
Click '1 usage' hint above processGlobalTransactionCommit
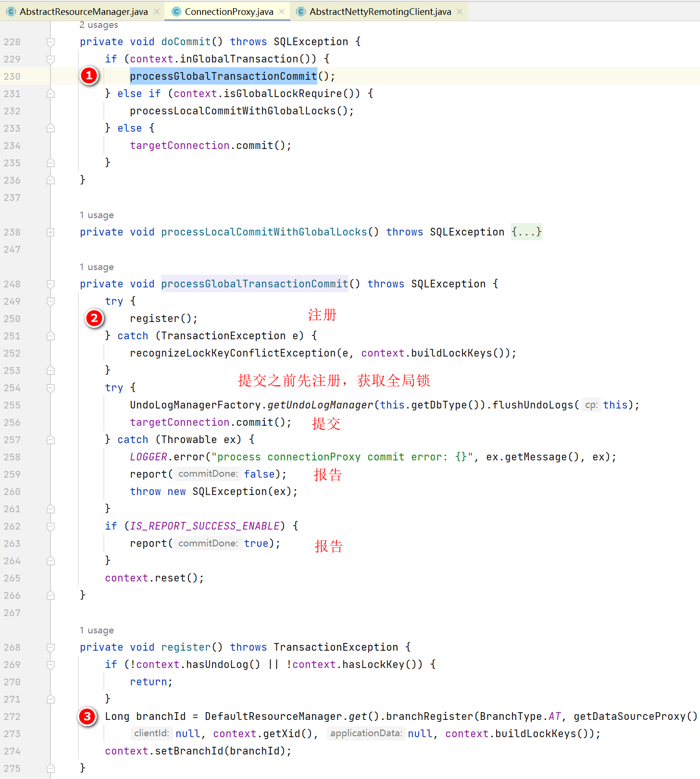[x=97, y=267]
